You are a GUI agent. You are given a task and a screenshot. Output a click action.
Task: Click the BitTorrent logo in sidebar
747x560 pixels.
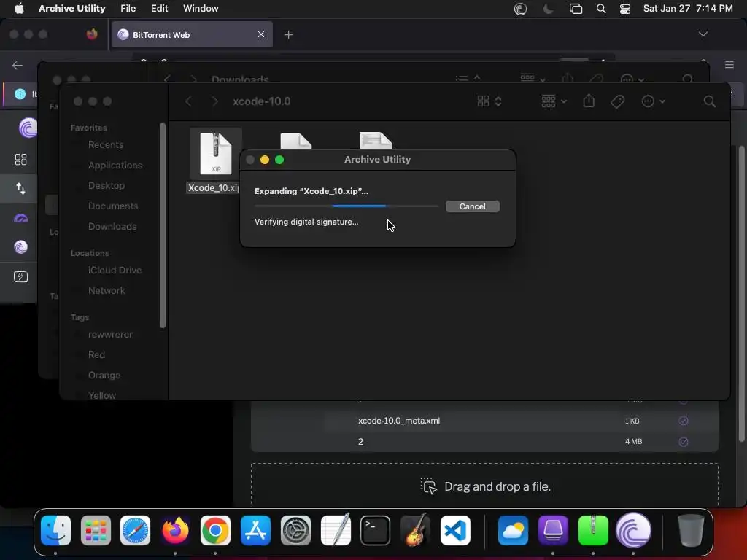tap(28, 128)
